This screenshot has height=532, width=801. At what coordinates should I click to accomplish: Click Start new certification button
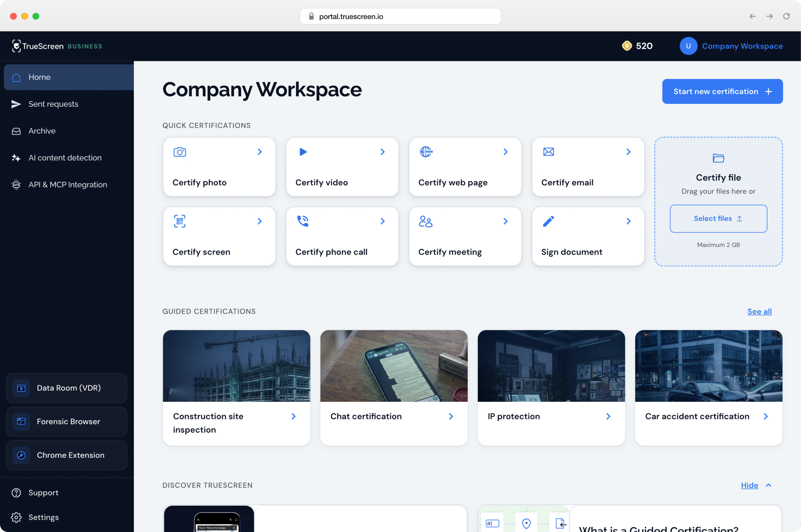[722, 92]
